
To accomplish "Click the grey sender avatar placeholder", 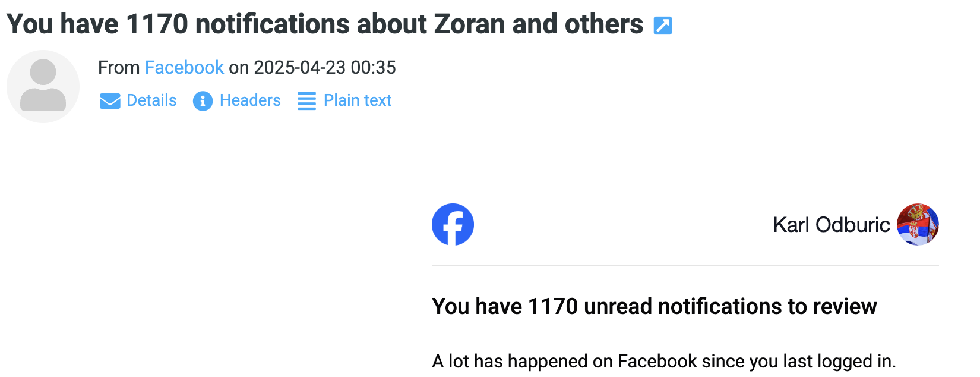I will (x=43, y=86).
